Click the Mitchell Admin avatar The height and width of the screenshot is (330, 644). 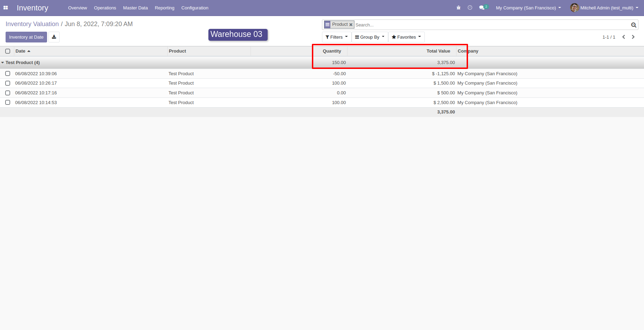click(574, 8)
